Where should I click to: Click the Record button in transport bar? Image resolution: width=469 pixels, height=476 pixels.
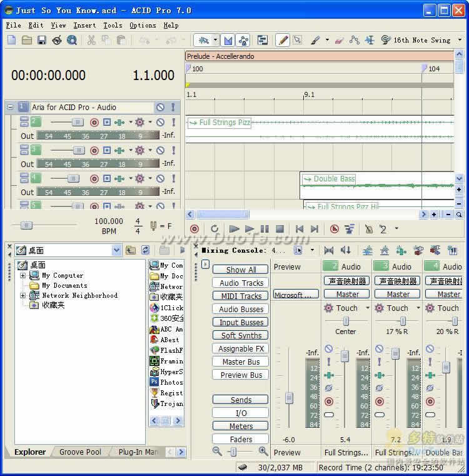pyautogui.click(x=194, y=228)
